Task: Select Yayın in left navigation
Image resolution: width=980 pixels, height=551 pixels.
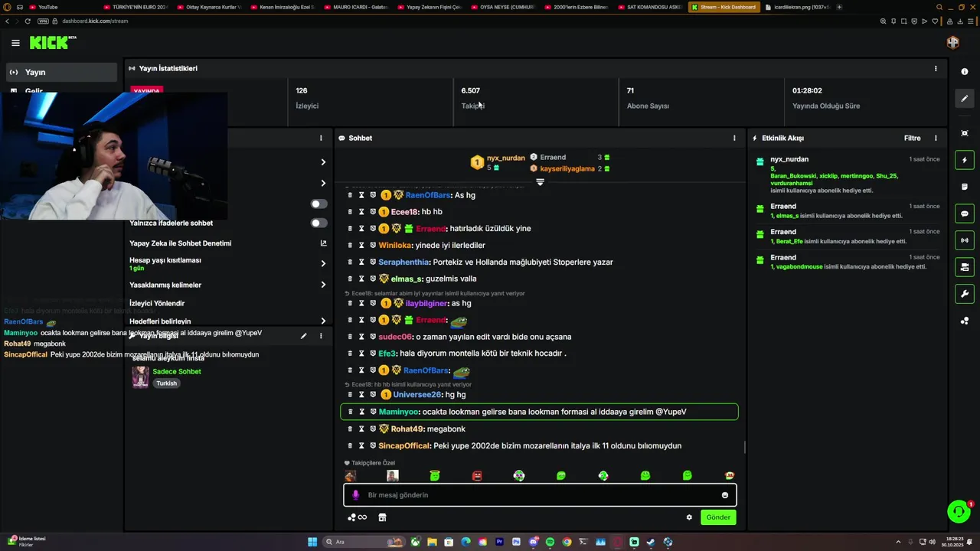Action: 61,72
